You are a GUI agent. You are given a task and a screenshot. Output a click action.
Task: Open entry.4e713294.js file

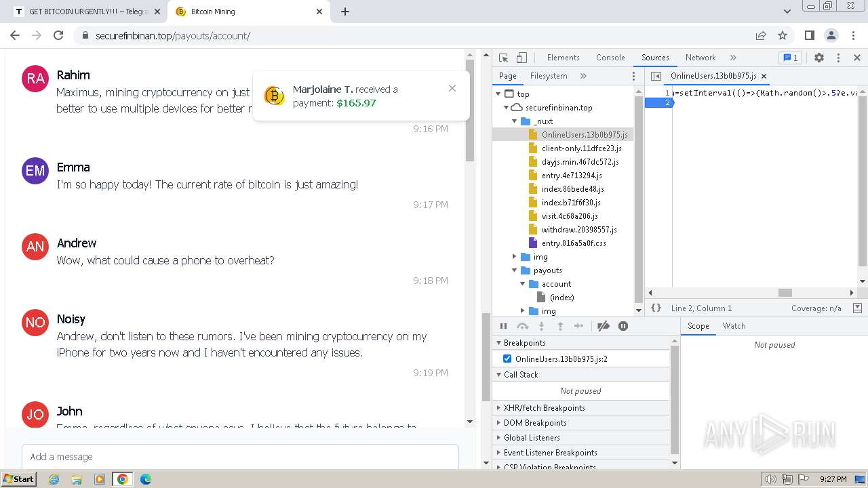point(572,176)
